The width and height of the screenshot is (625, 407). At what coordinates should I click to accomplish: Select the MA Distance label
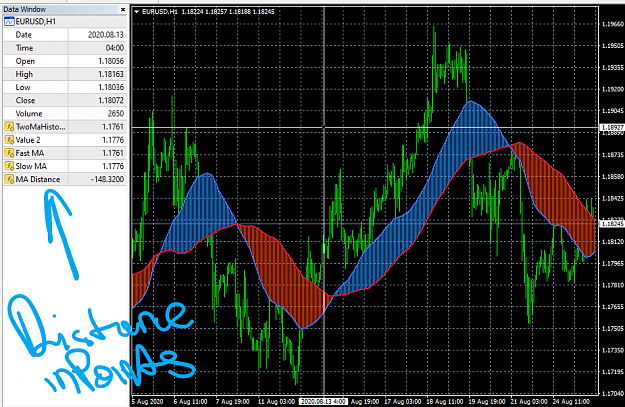coord(38,179)
